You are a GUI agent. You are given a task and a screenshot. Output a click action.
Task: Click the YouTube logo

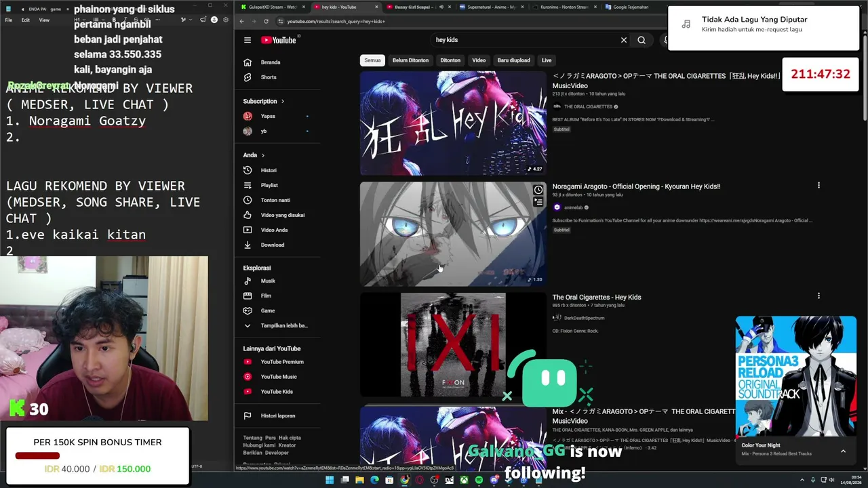click(x=279, y=40)
